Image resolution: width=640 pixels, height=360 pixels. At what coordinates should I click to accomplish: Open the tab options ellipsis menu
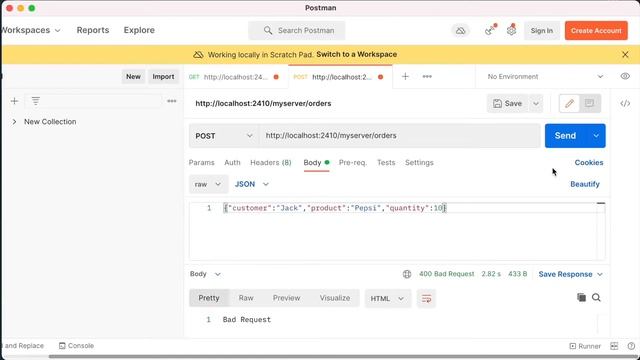click(x=427, y=76)
